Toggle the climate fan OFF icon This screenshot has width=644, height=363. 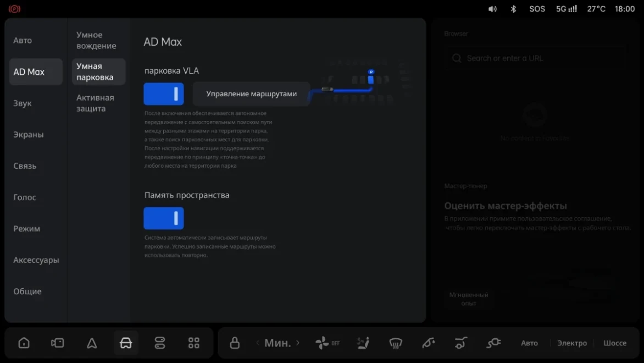pos(327,343)
